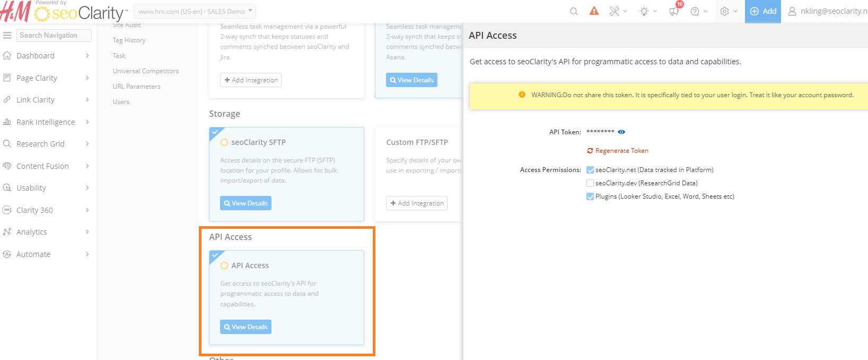Expand the Rank Intelligence menu

pos(46,122)
